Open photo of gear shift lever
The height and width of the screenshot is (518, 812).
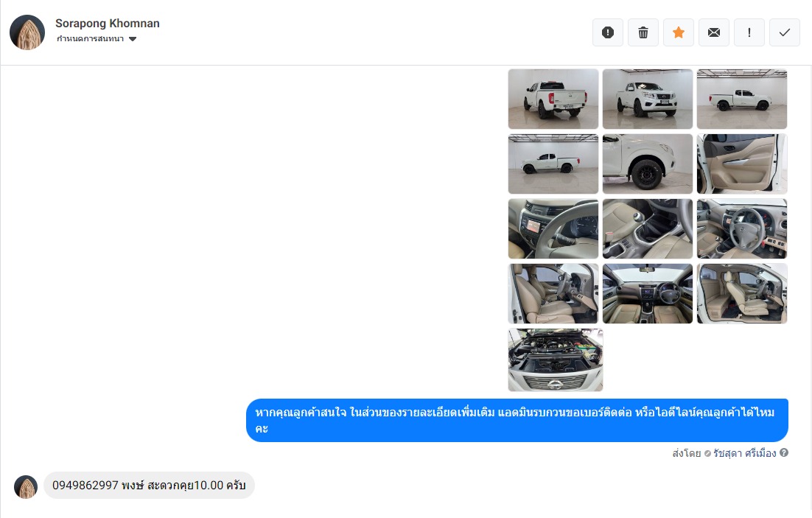tap(648, 228)
